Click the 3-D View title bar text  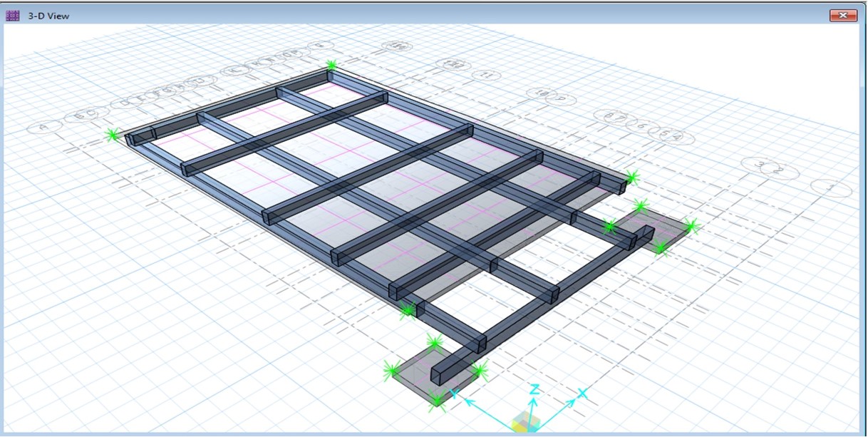coord(48,15)
